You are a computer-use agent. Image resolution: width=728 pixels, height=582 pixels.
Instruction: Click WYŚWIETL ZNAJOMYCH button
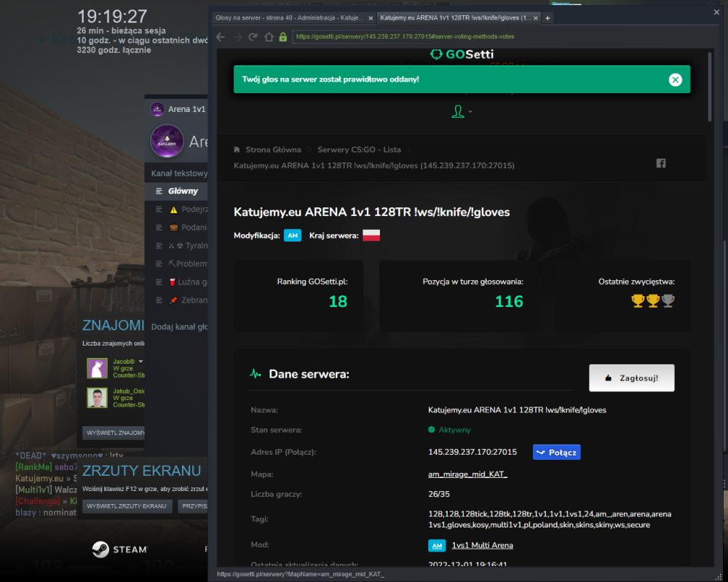[114, 433]
